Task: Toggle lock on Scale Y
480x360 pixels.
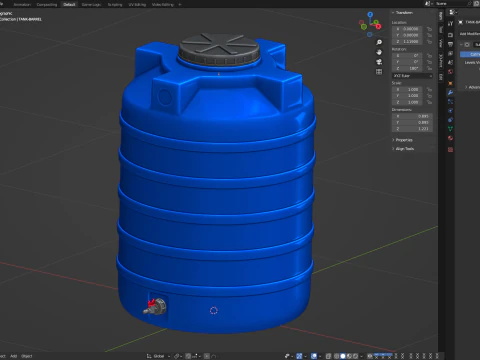Action: 429,96
